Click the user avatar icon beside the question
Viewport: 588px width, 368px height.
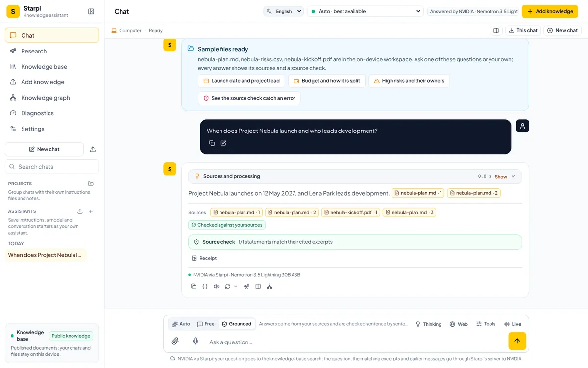tap(522, 126)
